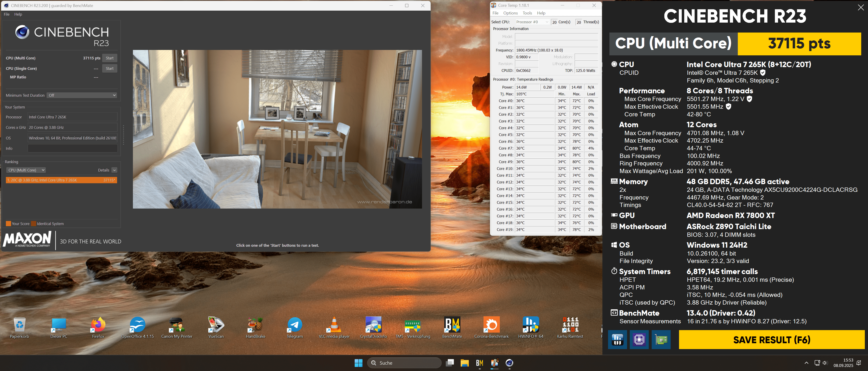Toggle the ranking Details expander arrow
The image size is (868, 371).
point(115,170)
